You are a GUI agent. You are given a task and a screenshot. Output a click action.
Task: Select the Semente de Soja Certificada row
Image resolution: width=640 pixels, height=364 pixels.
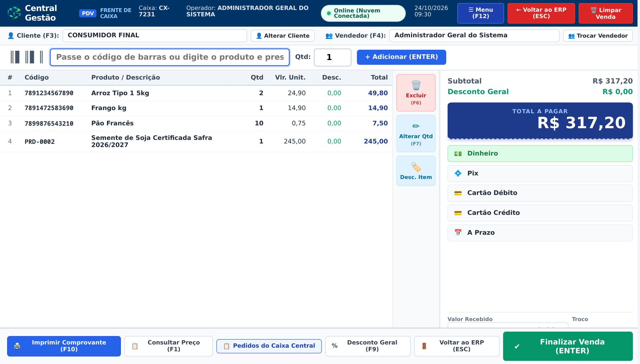196,141
